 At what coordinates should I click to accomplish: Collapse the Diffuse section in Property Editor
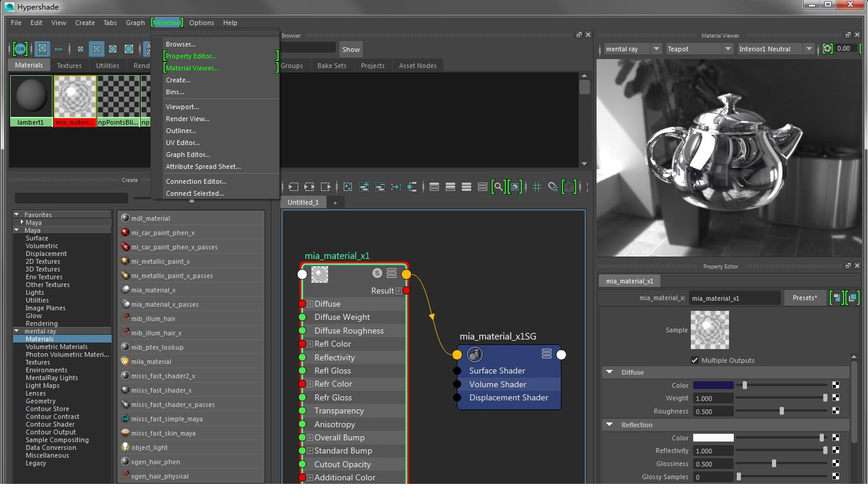point(609,372)
